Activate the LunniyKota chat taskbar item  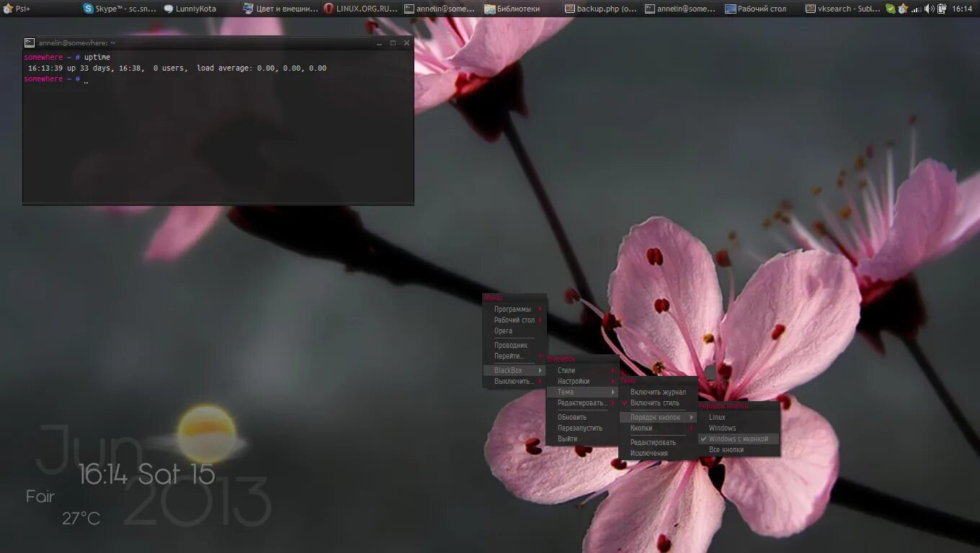(200, 9)
